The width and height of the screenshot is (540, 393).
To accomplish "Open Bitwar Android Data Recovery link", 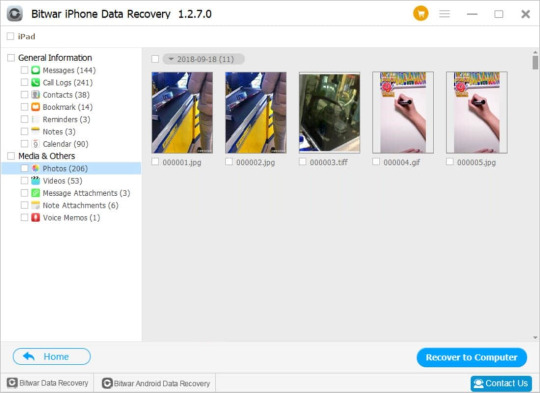I will 156,383.
